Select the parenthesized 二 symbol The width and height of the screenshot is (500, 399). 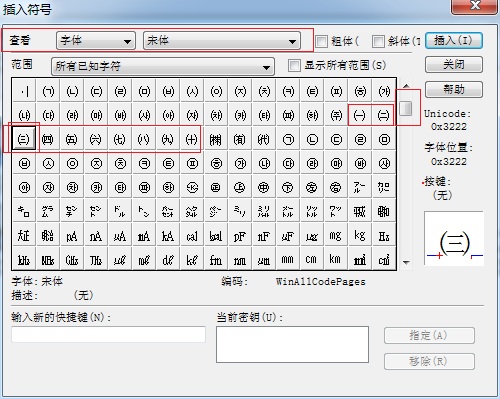point(384,115)
